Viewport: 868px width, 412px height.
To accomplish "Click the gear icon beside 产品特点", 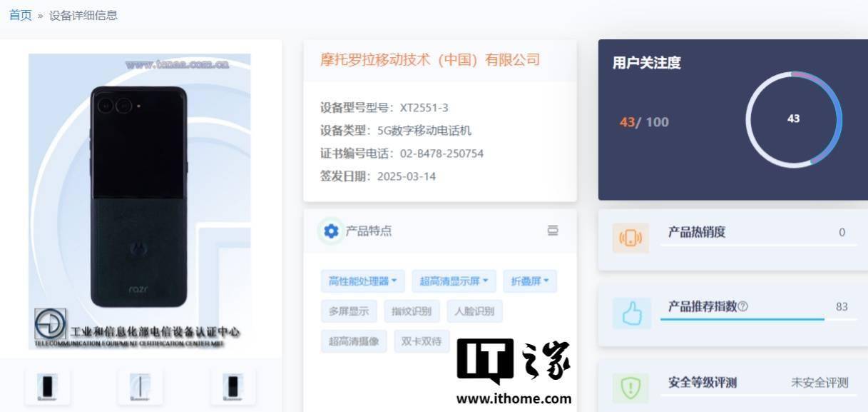I will [x=331, y=231].
